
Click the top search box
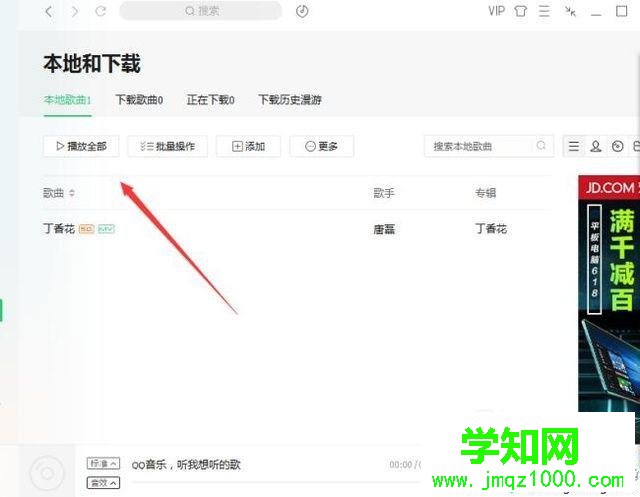pyautogui.click(x=201, y=11)
